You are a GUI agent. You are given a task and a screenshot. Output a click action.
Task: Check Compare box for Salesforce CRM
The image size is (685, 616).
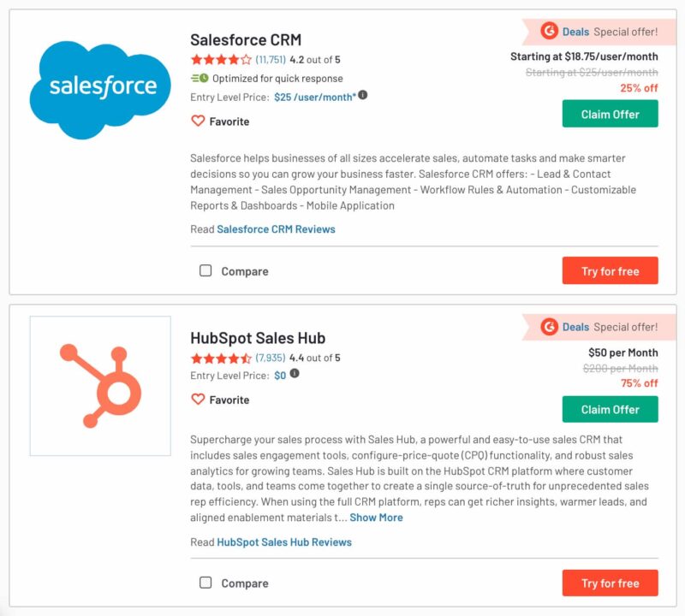(x=205, y=270)
